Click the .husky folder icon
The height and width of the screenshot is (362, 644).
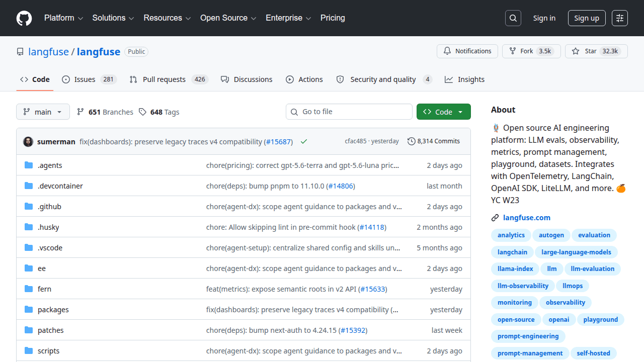point(29,227)
